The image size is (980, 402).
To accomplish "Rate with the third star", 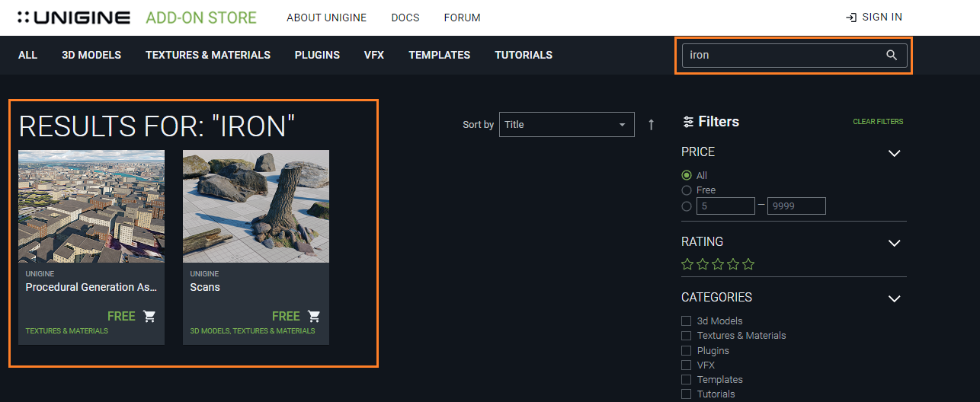I will tap(718, 264).
